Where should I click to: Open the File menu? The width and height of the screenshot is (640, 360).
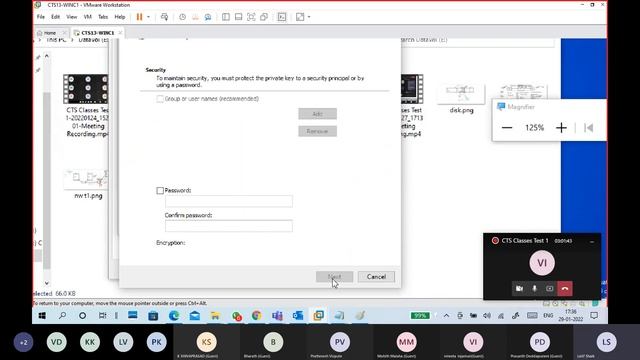click(x=41, y=17)
